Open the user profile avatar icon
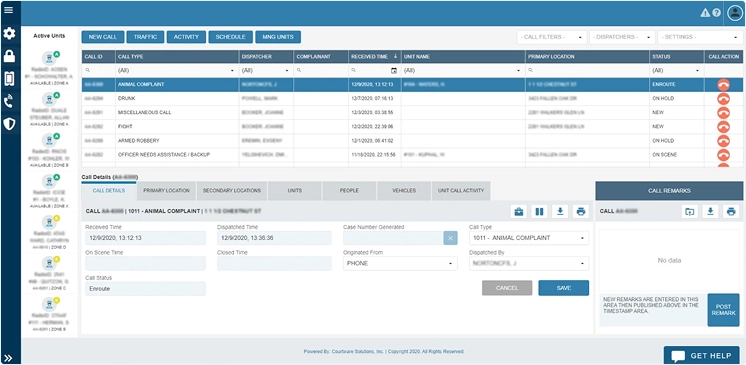The width and height of the screenshot is (746, 365). point(735,13)
